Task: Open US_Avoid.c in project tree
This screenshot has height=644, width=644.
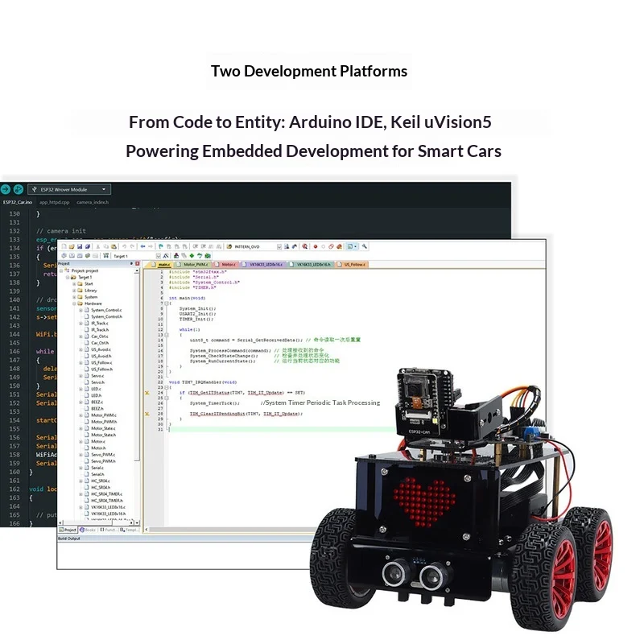Action: (101, 349)
